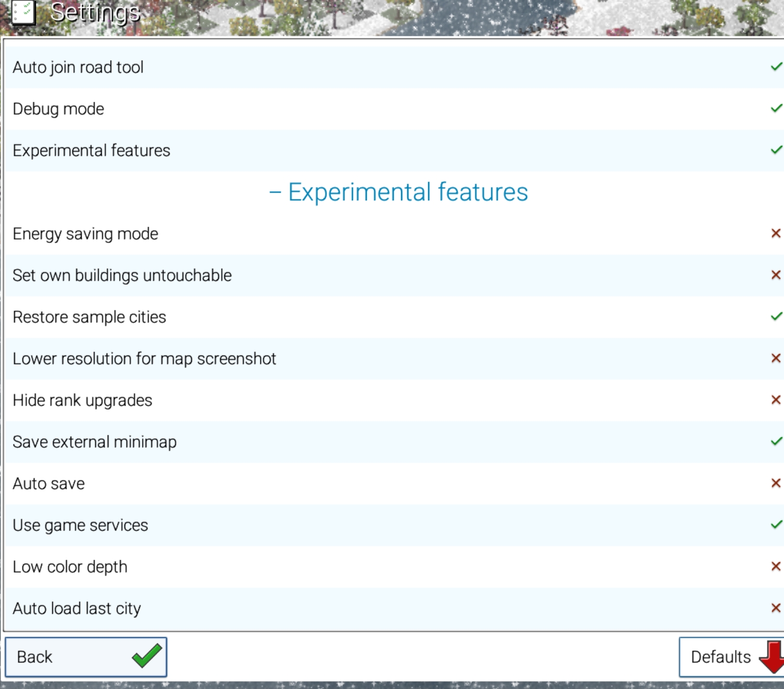This screenshot has width=784, height=689.
Task: Toggle Lower resolution for map screenshot
Action: click(776, 358)
